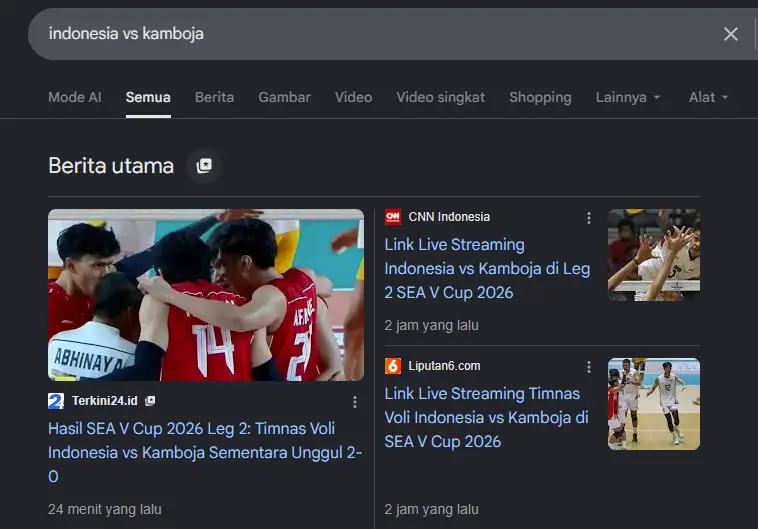Expand the Alat dropdown
The image size is (758, 529).
(708, 97)
